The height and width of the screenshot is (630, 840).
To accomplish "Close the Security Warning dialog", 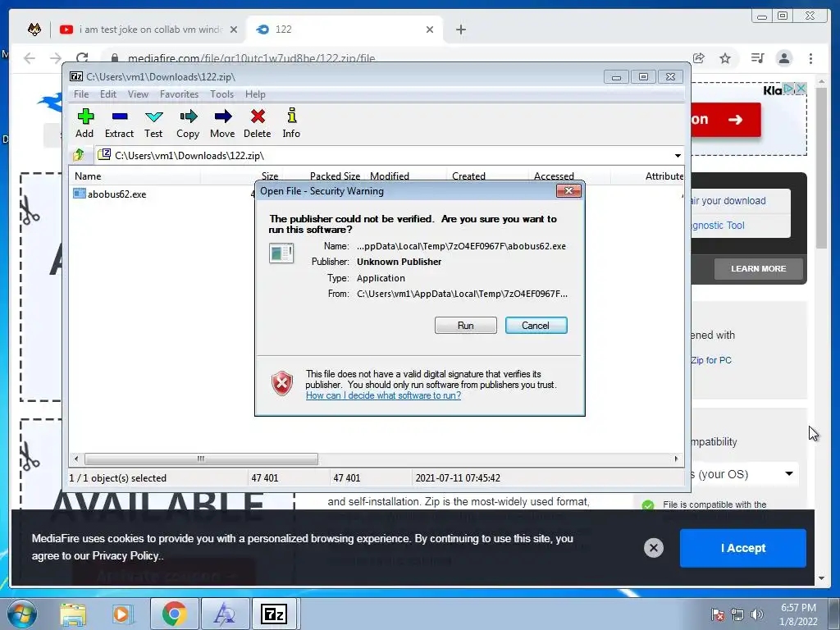I will tap(568, 190).
